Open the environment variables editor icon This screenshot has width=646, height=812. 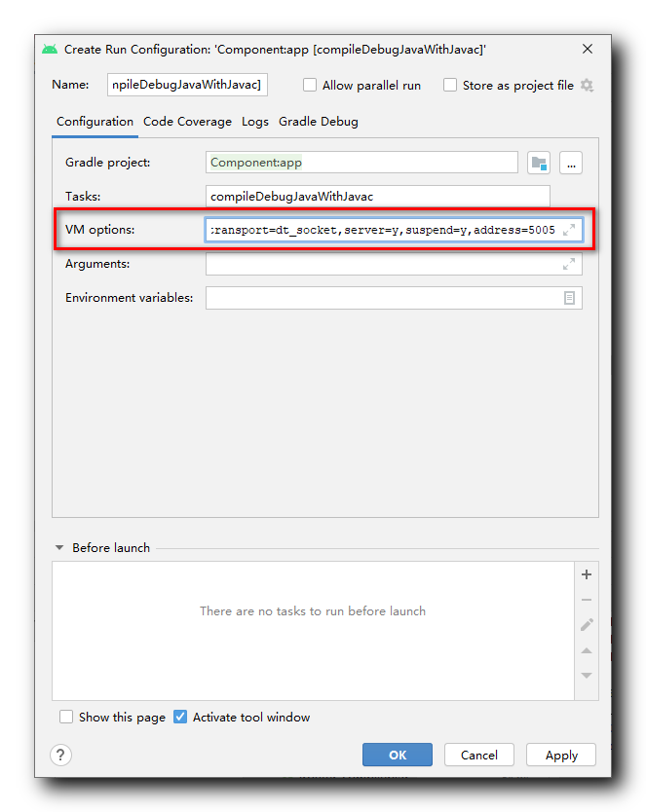[x=569, y=298]
